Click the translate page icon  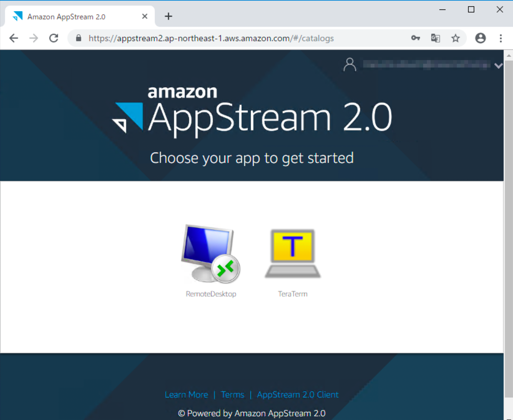(x=436, y=38)
